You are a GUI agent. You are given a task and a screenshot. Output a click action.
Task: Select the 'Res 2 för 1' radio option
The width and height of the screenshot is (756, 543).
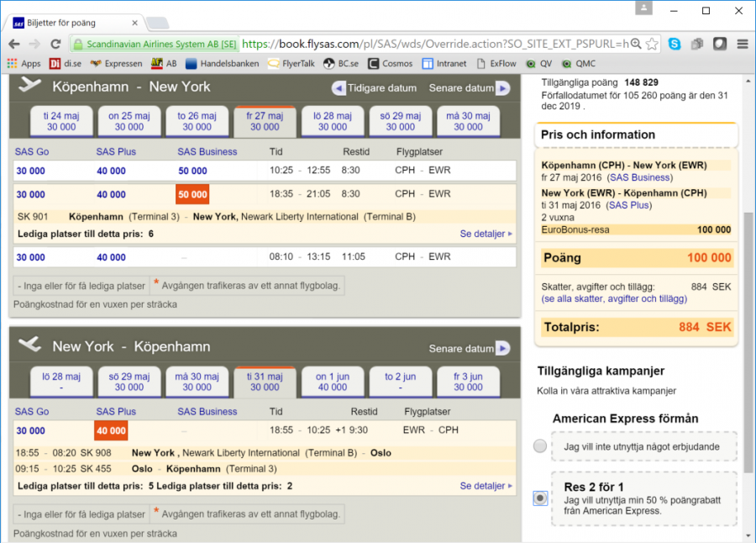[540, 498]
